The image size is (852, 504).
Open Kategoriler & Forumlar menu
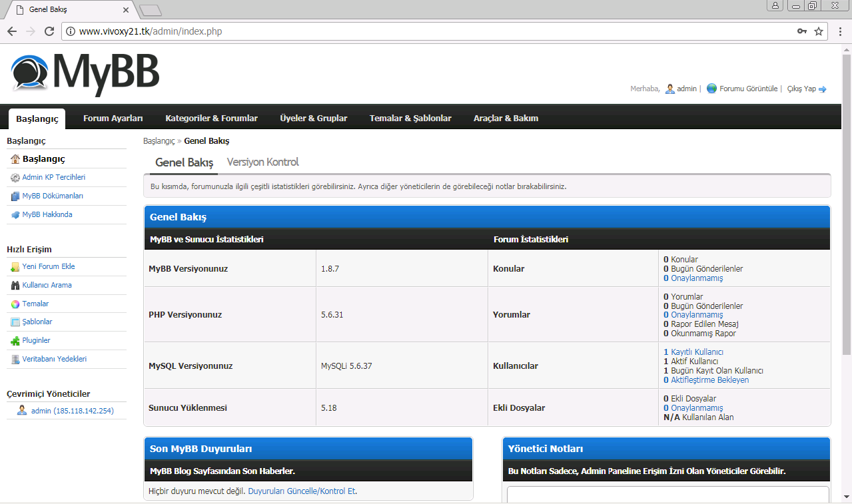coord(211,119)
